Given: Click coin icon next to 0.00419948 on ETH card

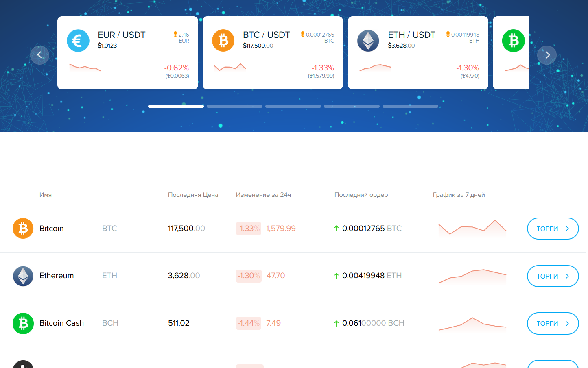Looking at the screenshot, I should point(448,34).
